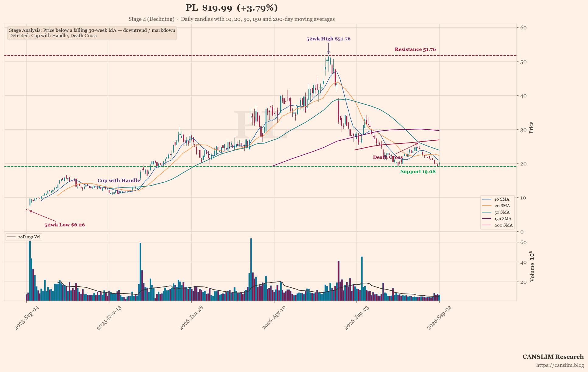Click the 50 SMA legend entry

(x=498, y=212)
